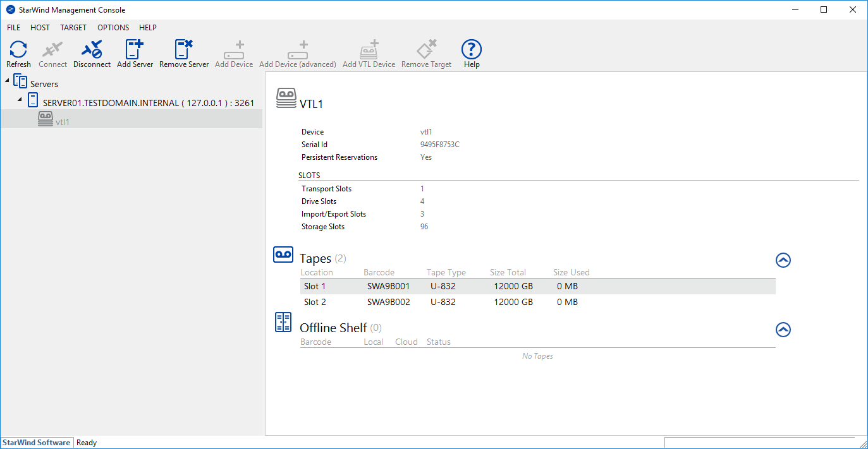Click the Offline Shelf Barcode column header
The image size is (868, 449).
[x=316, y=342]
